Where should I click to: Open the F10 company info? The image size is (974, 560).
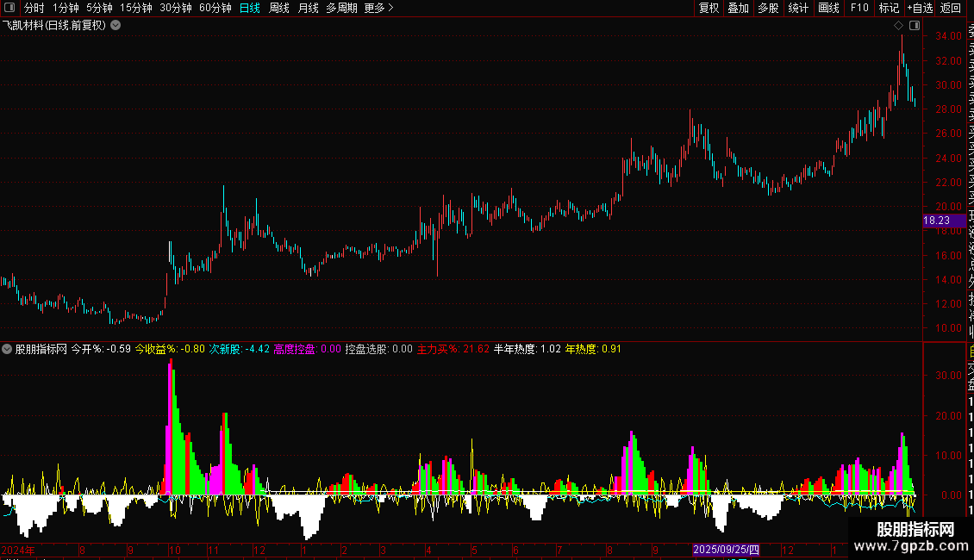[x=859, y=8]
